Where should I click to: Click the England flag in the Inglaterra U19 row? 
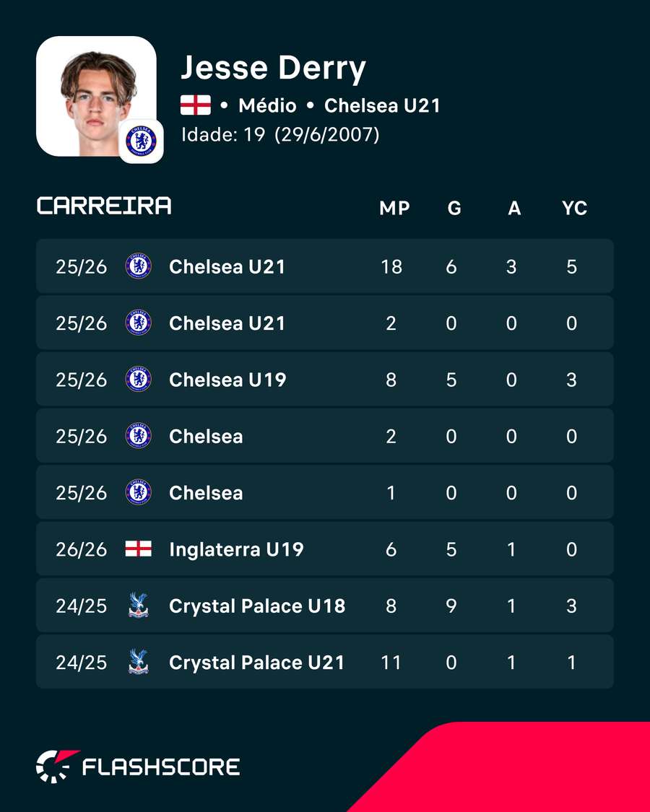click(x=139, y=549)
